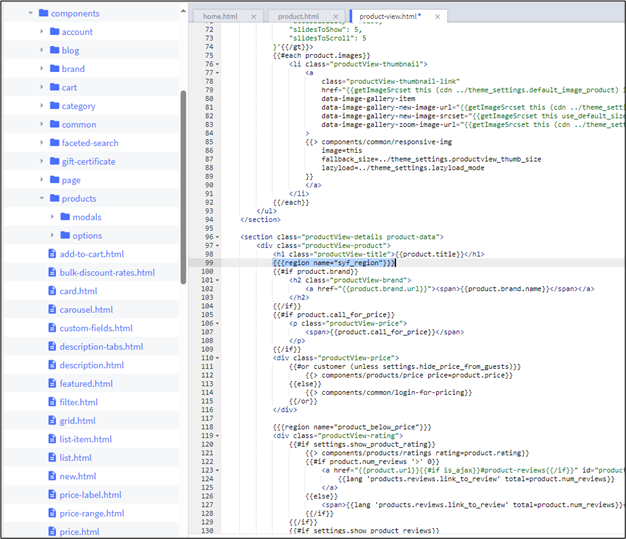The width and height of the screenshot is (626, 539).
Task: Expand the modals folder arrow
Action: [52, 217]
